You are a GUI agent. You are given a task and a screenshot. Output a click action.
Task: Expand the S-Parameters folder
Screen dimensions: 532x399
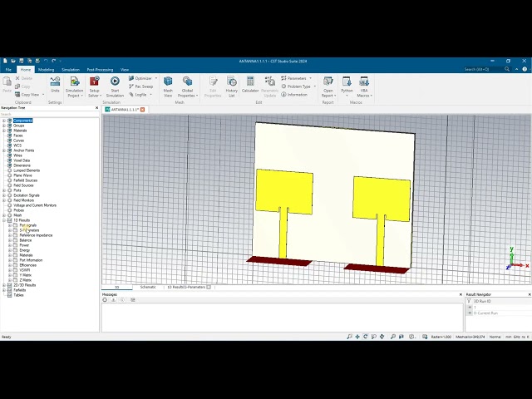tap(10, 230)
